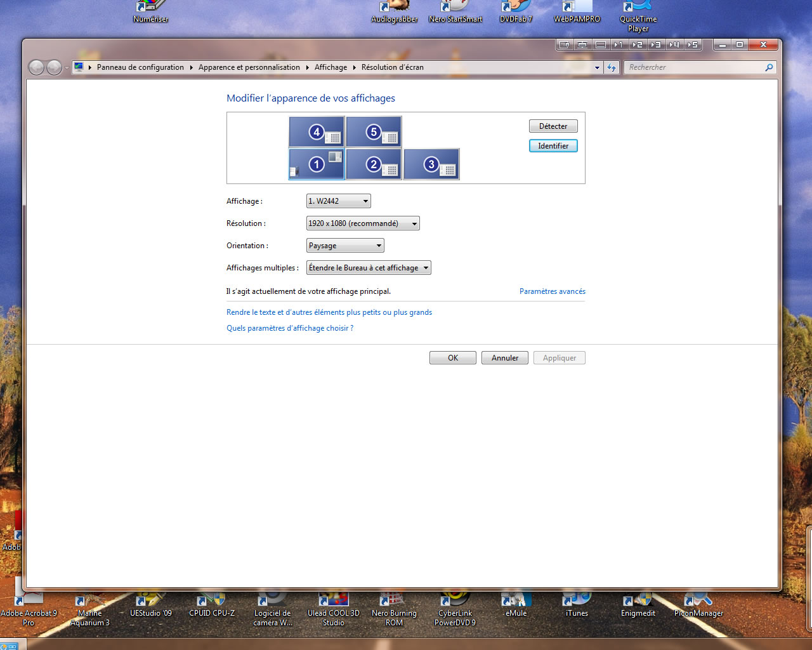Image resolution: width=812 pixels, height=650 pixels.
Task: Expand the Résolution dropdown
Action: coord(362,223)
